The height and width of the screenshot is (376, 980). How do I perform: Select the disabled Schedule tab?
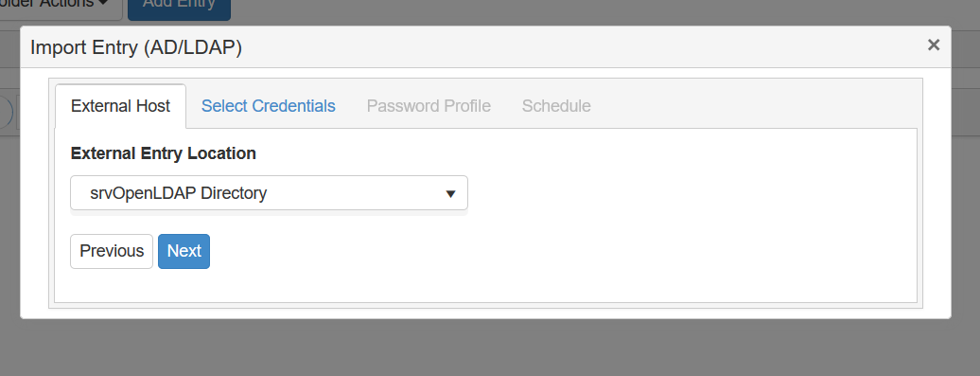(x=556, y=106)
